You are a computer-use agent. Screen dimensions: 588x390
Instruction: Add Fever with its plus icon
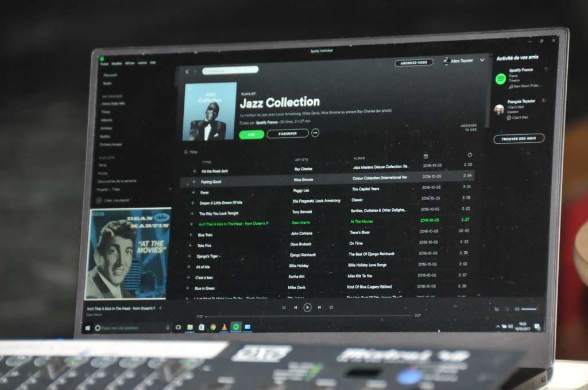coord(193,192)
